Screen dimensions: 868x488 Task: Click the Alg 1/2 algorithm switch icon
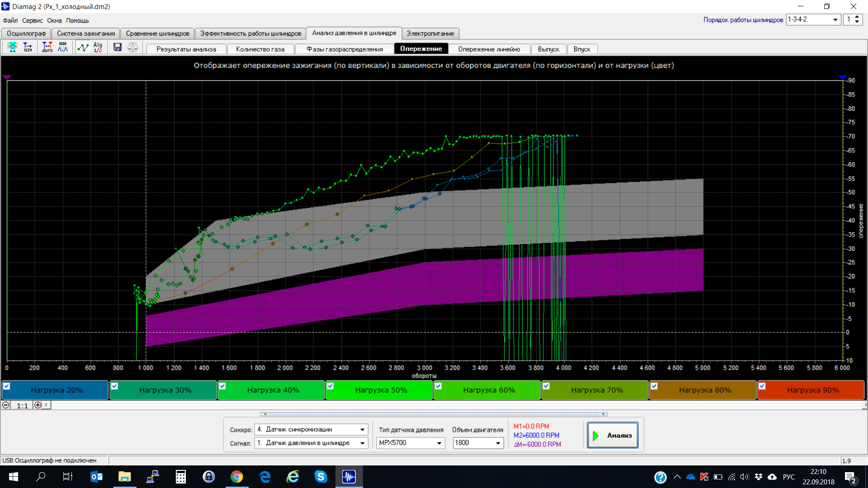coord(98,47)
